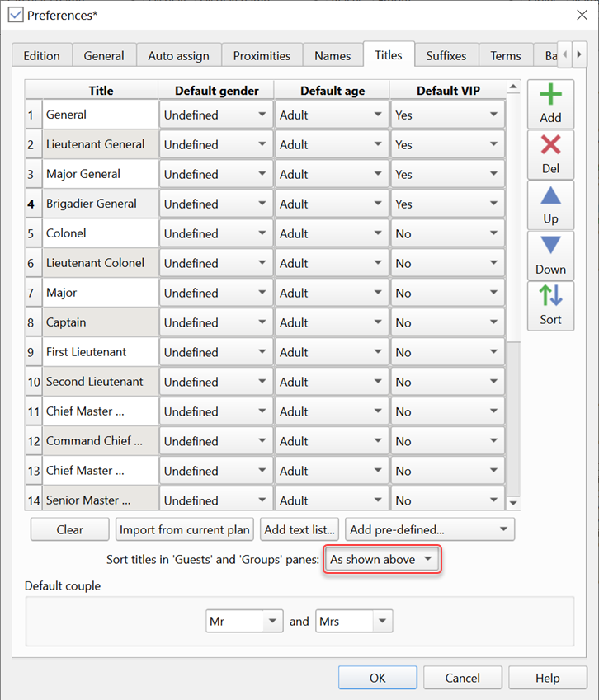
Task: Click the Clear button
Action: (69, 529)
